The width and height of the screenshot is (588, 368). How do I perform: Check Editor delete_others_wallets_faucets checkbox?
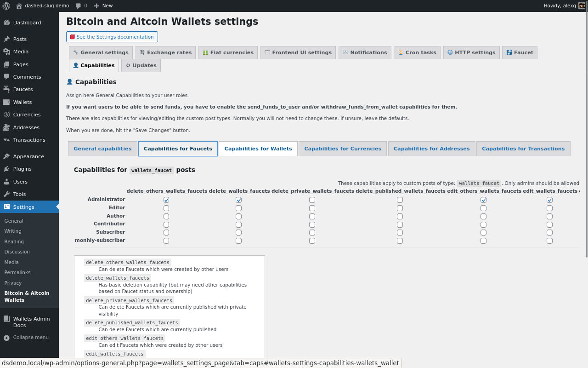(166, 208)
